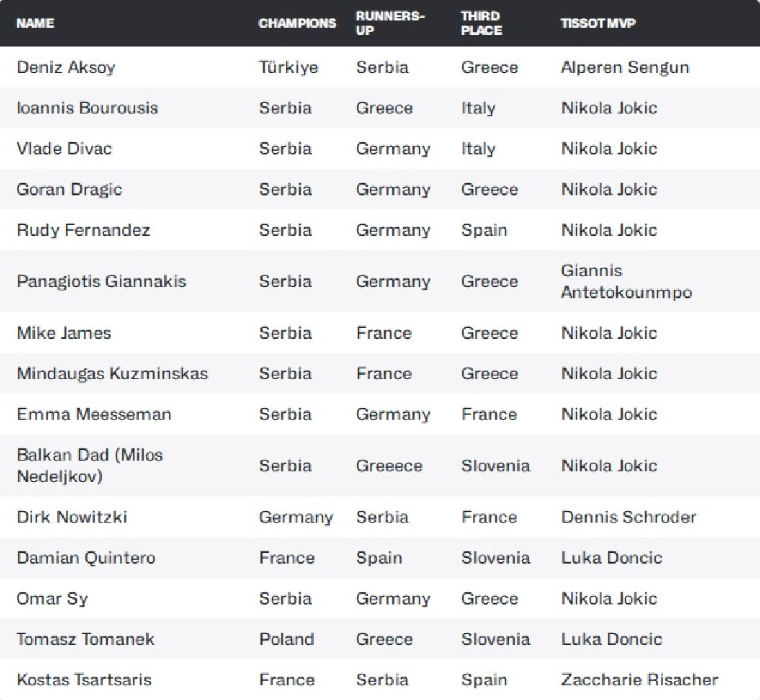Click the TISSOT MVP column header
This screenshot has width=760, height=700.
pos(598,23)
